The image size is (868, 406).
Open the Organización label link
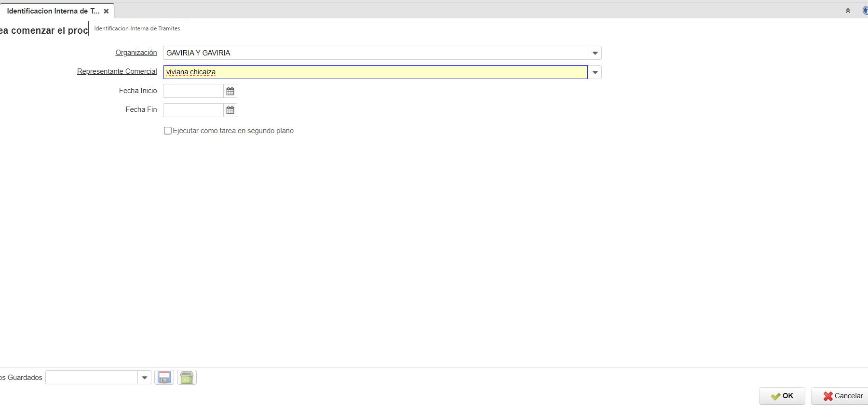(136, 53)
